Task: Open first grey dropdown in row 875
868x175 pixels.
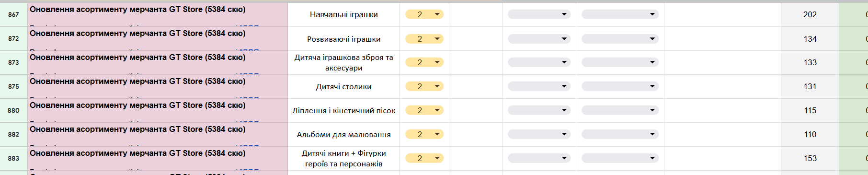Action: click(539, 86)
